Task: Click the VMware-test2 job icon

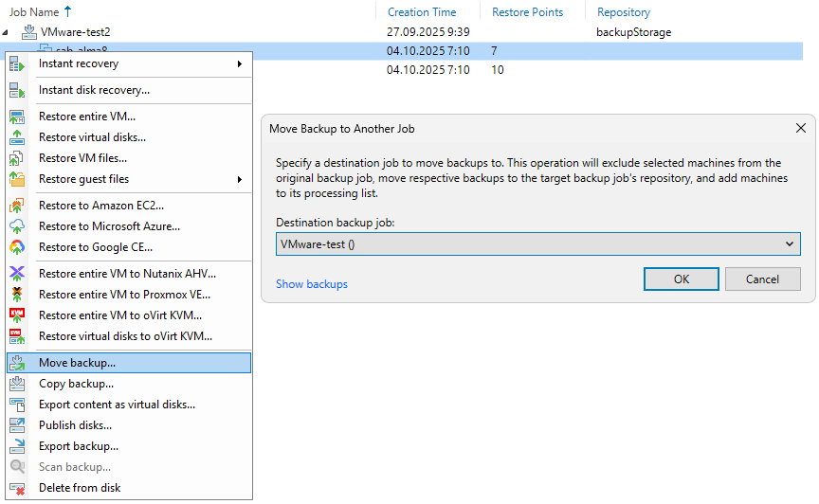Action: 28,32
